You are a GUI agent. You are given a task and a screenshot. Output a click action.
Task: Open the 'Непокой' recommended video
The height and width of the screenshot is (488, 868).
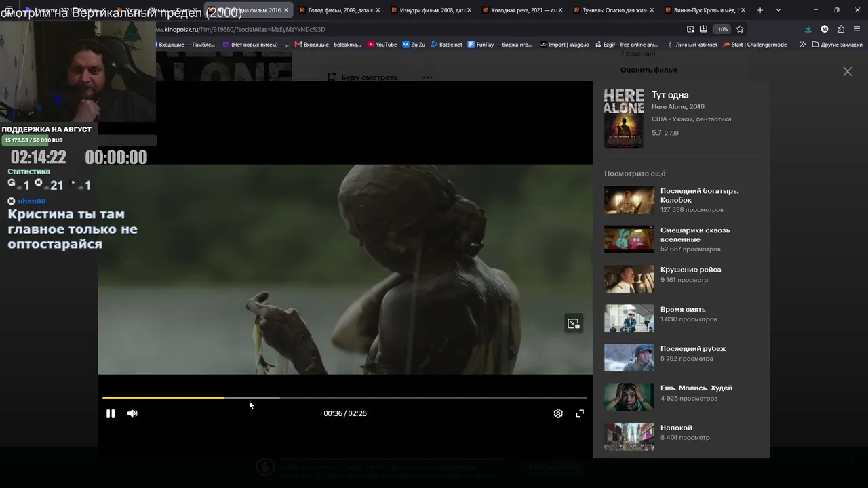pyautogui.click(x=629, y=436)
